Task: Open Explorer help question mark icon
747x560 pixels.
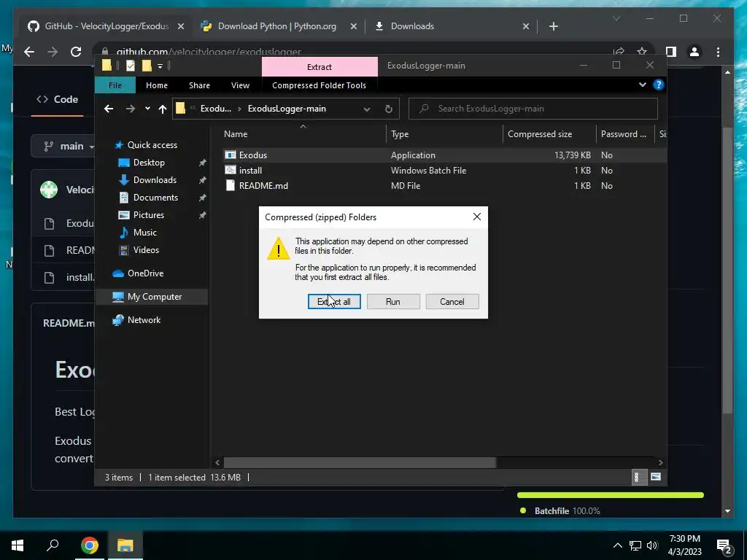Action: tap(659, 85)
